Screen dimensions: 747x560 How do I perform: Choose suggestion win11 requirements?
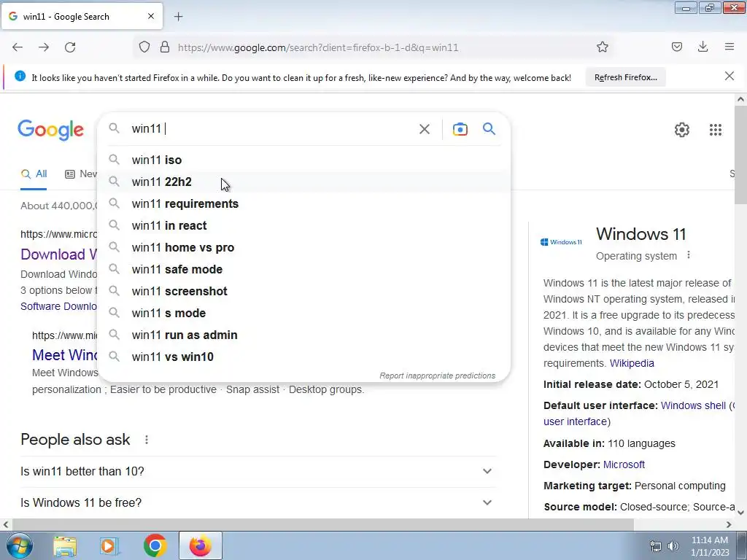pyautogui.click(x=303, y=204)
